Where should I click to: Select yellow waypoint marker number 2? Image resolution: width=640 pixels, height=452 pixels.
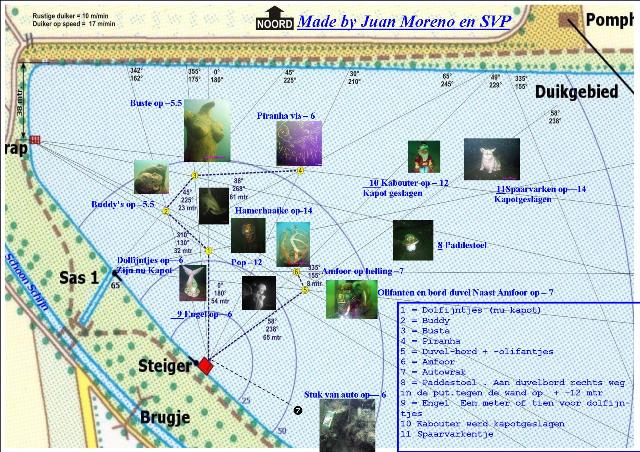click(166, 211)
